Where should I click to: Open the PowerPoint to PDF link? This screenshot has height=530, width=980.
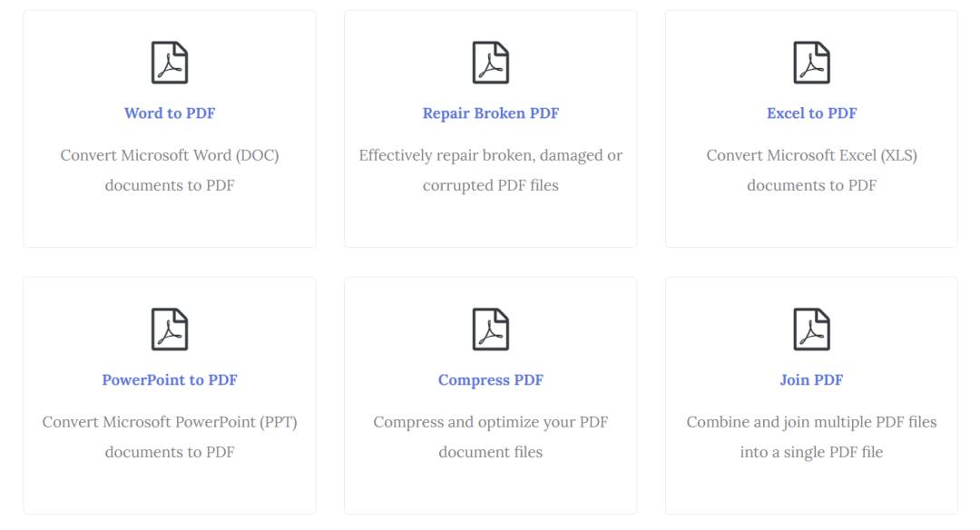(x=170, y=380)
